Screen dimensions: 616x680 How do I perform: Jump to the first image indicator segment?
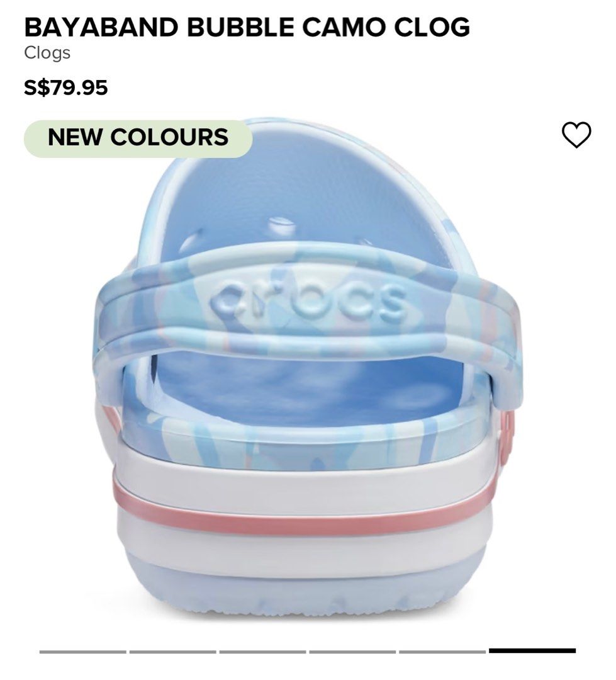click(83, 652)
